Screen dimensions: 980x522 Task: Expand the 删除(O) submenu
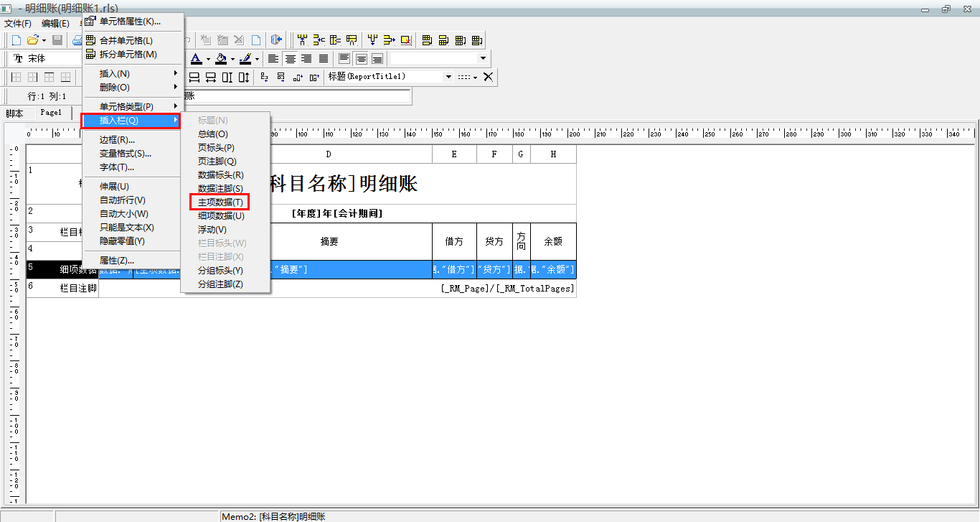click(x=133, y=88)
